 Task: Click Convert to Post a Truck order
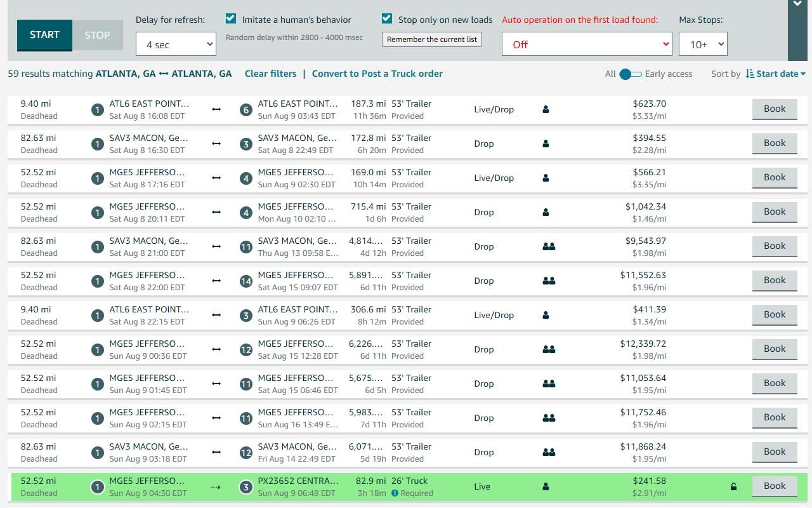[377, 74]
